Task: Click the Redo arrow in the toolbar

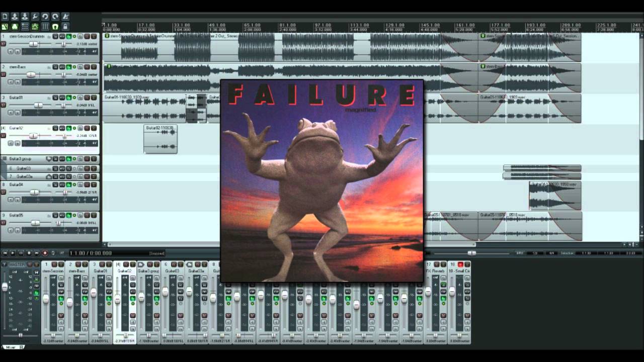Action: click(x=55, y=17)
